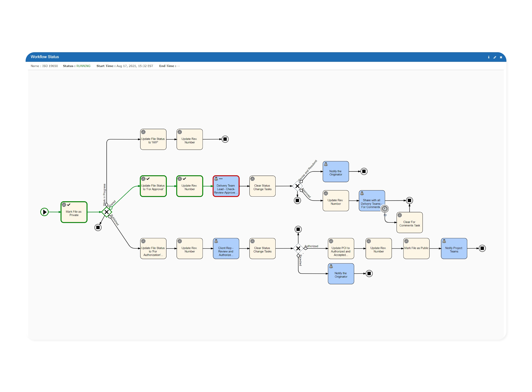Image resolution: width=532 pixels, height=392 pixels.
Task: Select the Clear For Comments Task node
Action: click(x=410, y=223)
